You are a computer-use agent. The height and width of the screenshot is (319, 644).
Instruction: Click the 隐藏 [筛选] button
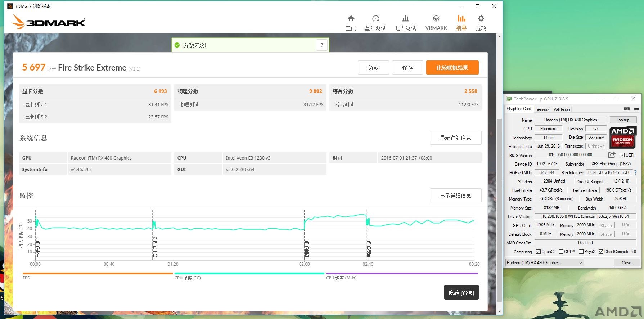[x=461, y=292]
